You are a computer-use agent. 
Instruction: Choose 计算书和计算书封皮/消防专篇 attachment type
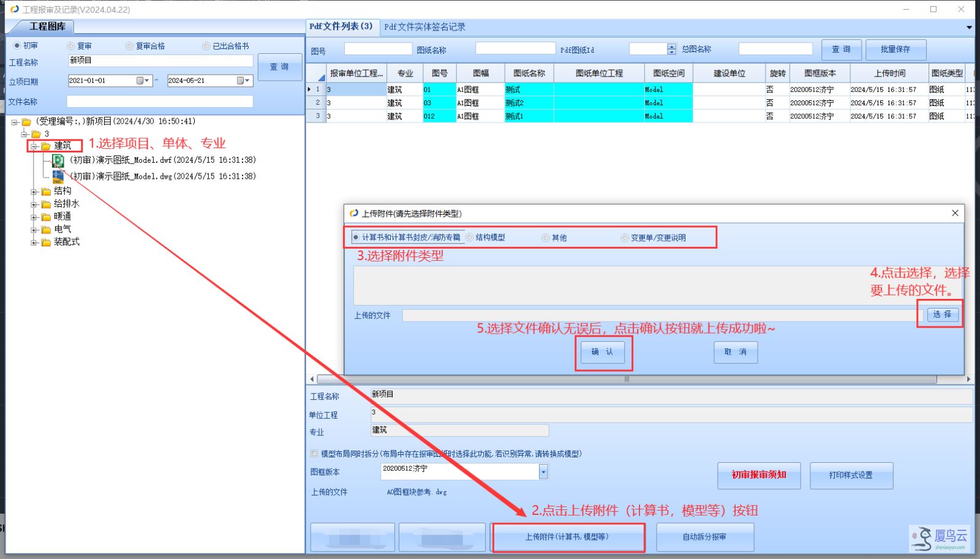click(x=356, y=237)
